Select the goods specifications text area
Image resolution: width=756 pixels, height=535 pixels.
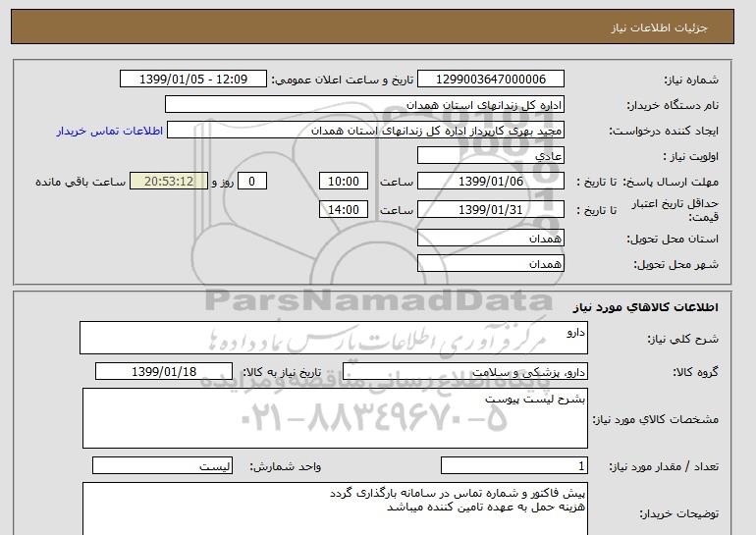(x=335, y=418)
